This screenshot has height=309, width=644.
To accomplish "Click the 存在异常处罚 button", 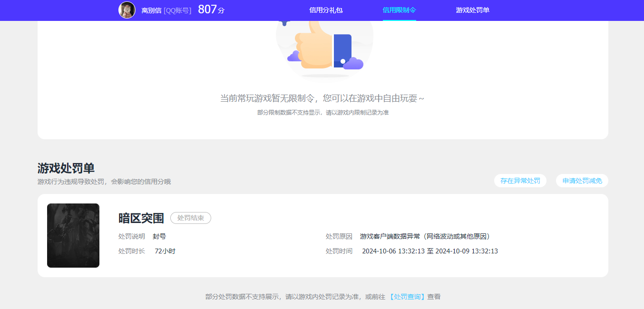I will 520,181.
